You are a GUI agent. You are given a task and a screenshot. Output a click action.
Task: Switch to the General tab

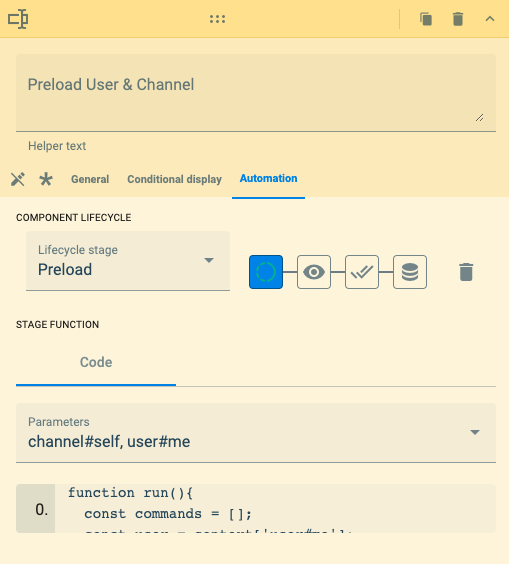tap(90, 179)
